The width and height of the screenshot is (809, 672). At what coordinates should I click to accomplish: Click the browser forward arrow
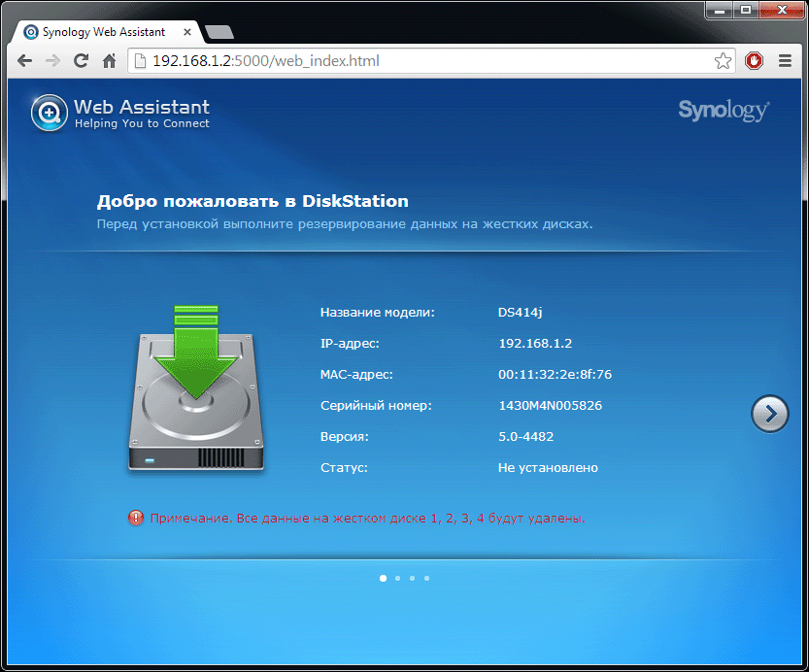click(x=52, y=61)
